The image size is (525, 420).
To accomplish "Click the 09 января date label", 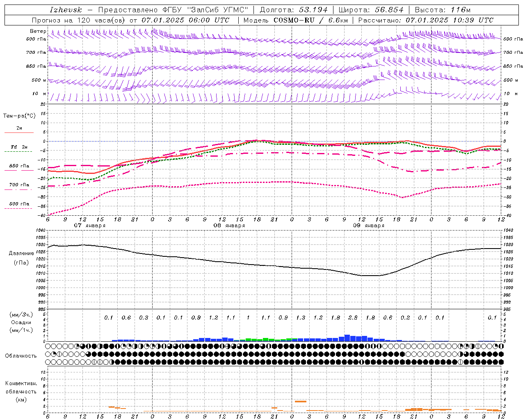I will point(368,226).
